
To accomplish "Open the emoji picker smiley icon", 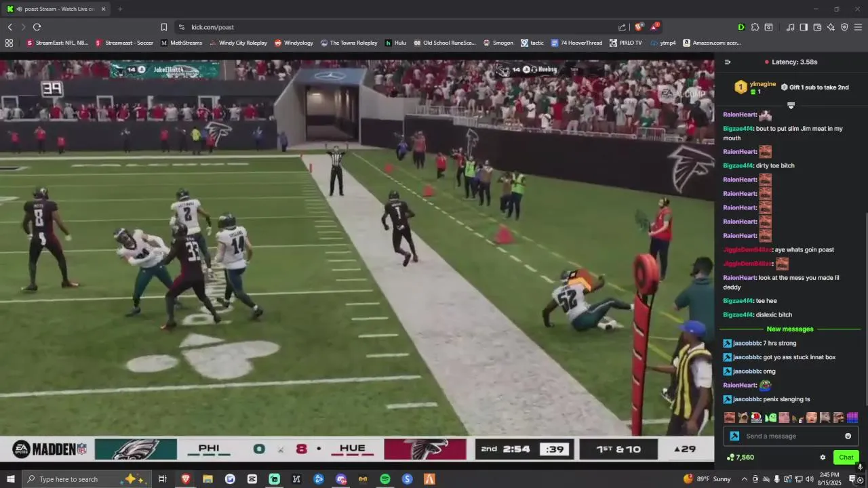I will click(848, 436).
